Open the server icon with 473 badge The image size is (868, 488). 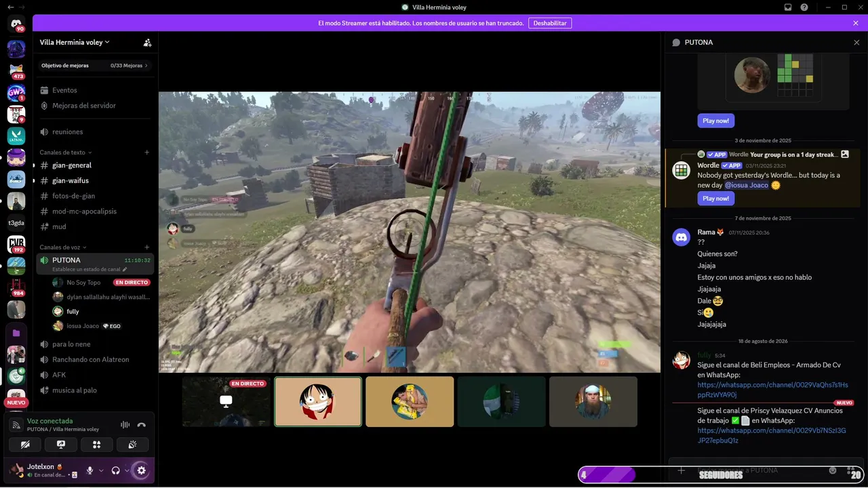pyautogui.click(x=16, y=70)
